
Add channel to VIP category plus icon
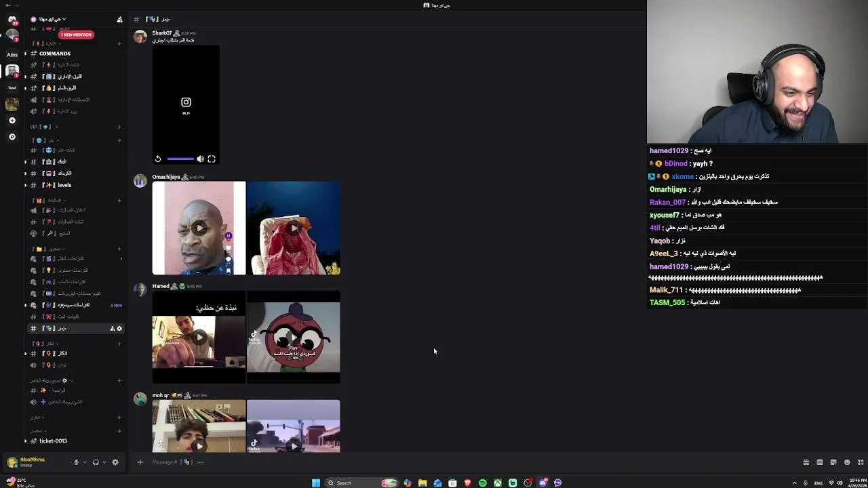point(119,127)
